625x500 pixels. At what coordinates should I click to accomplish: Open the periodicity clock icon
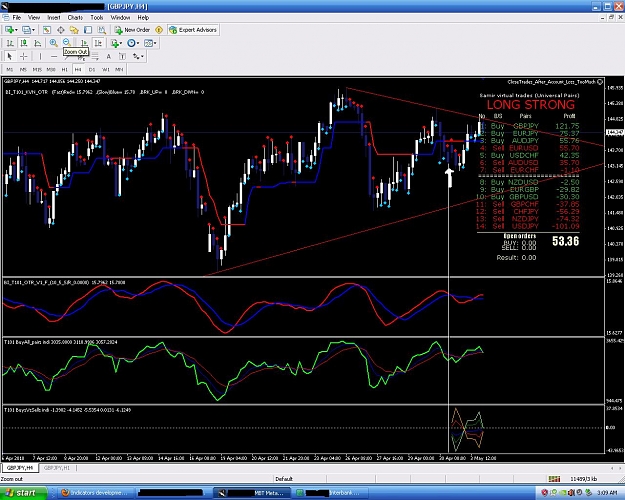click(131, 43)
